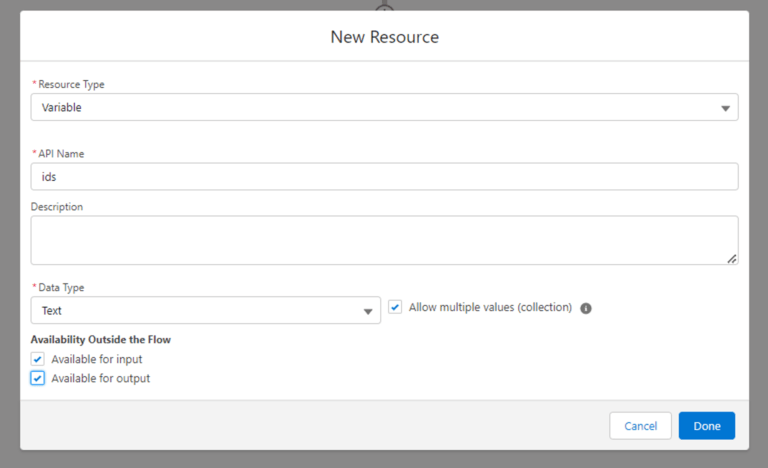Click the API Name field containing ids
Viewport: 768px width, 468px height.
point(384,176)
